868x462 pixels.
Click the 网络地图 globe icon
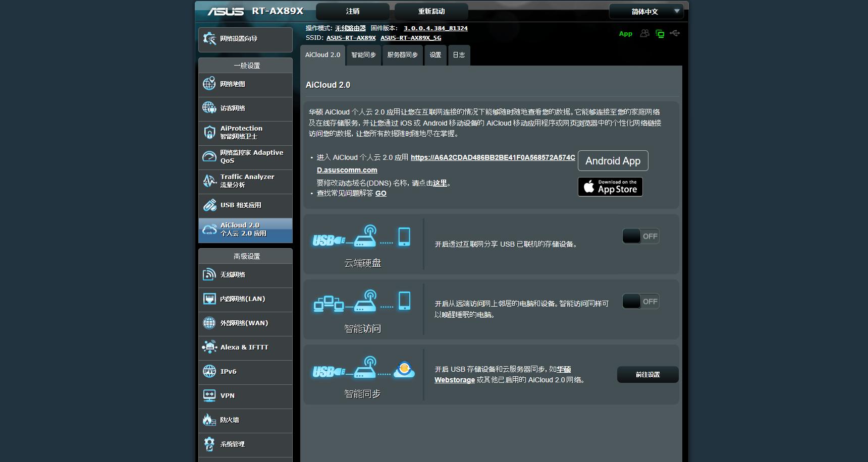point(209,84)
